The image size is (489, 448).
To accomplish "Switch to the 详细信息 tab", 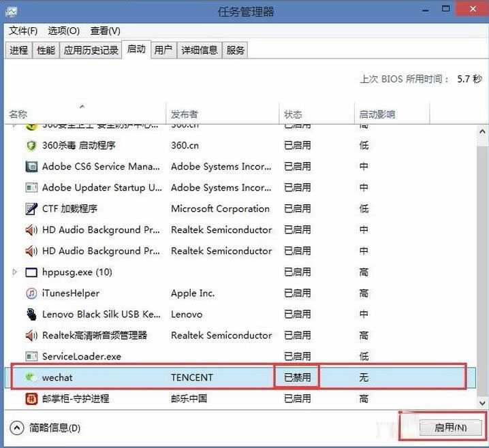I will tap(199, 50).
